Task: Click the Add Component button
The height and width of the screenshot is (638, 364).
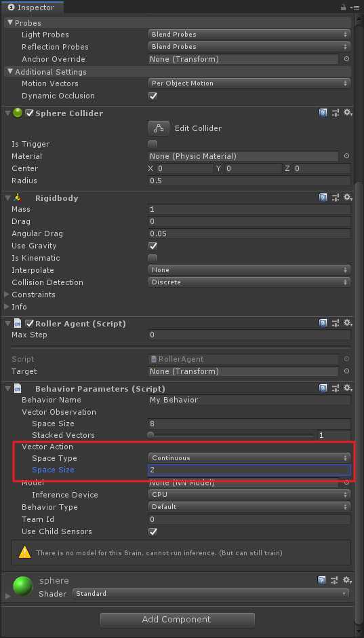Action: pyautogui.click(x=178, y=620)
